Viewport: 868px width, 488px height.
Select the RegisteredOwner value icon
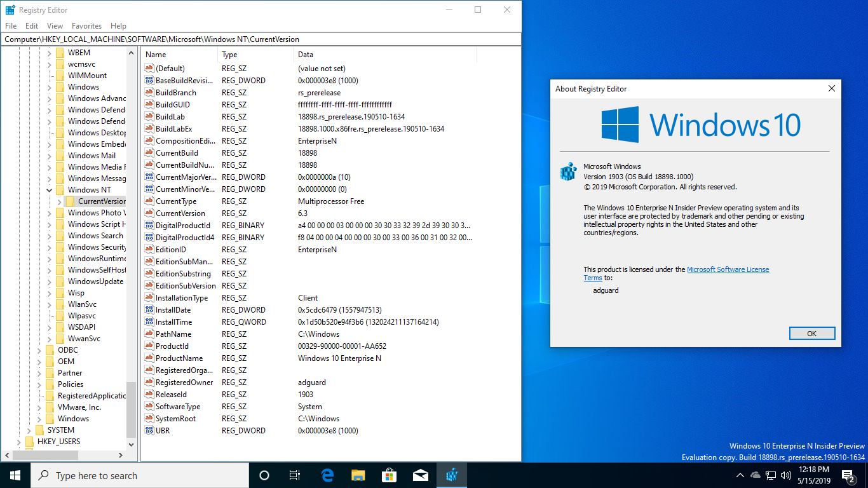pos(149,383)
